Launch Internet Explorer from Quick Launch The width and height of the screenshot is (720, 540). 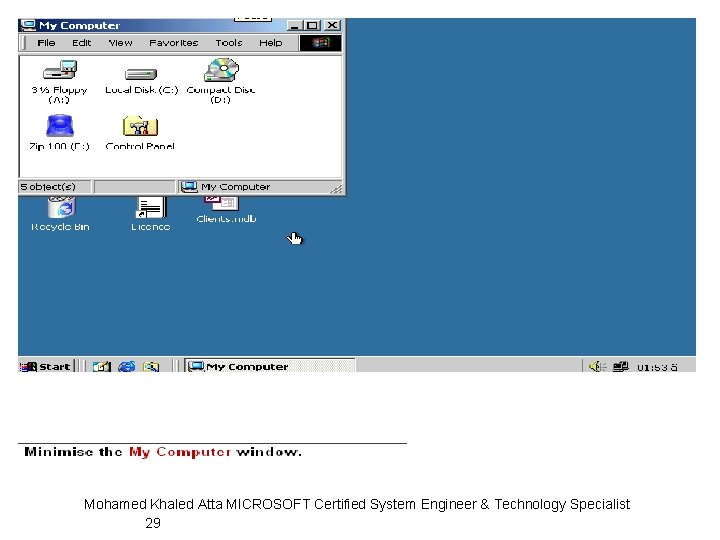click(x=127, y=366)
